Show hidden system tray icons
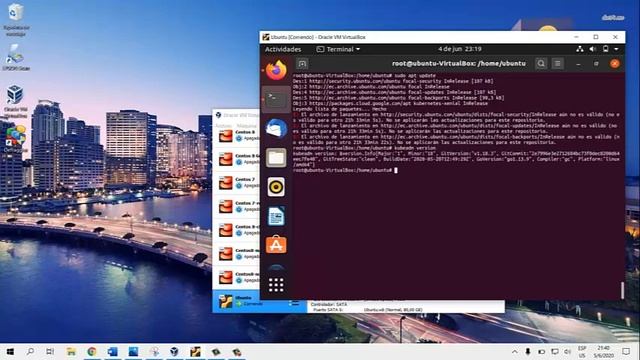640x360 pixels. [515, 351]
